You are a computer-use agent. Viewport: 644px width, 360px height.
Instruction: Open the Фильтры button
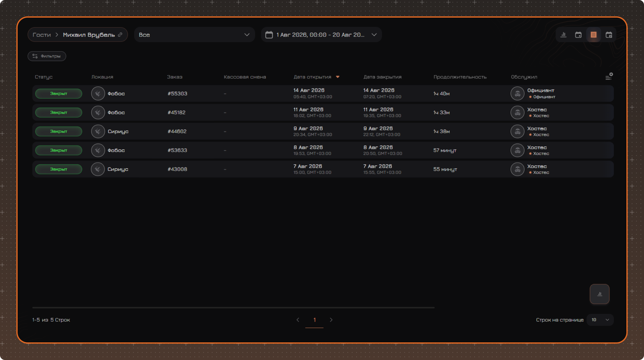(47, 56)
